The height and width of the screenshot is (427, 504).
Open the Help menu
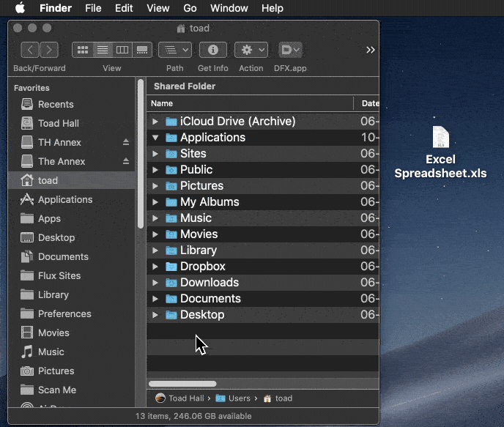(272, 8)
